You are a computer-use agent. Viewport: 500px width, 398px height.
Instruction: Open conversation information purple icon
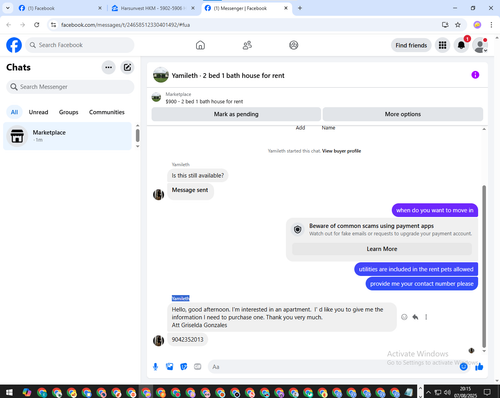475,75
